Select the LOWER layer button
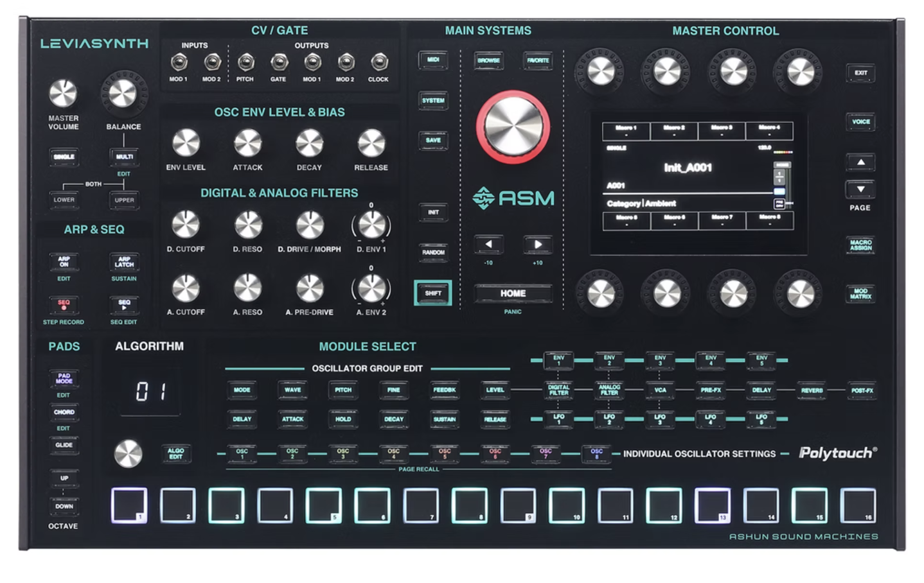The height and width of the screenshot is (583, 924). 64,200
